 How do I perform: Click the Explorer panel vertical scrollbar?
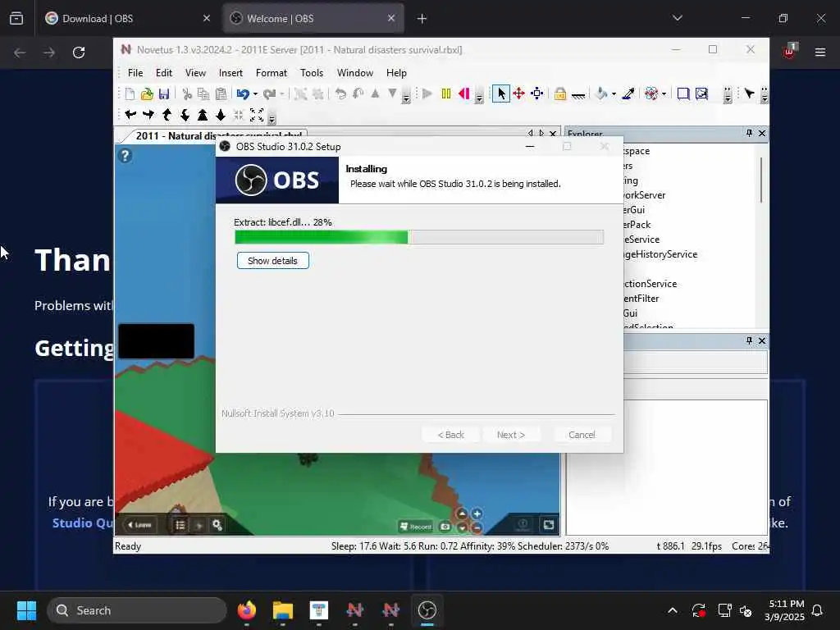760,180
